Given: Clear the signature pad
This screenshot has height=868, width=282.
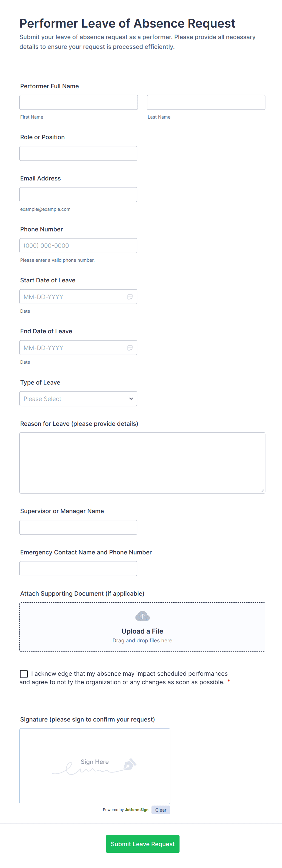Looking at the screenshot, I should click(160, 810).
